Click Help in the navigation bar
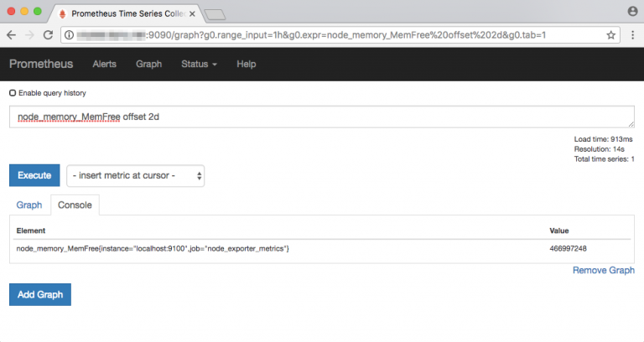Image resolution: width=644 pixels, height=342 pixels. (x=246, y=65)
